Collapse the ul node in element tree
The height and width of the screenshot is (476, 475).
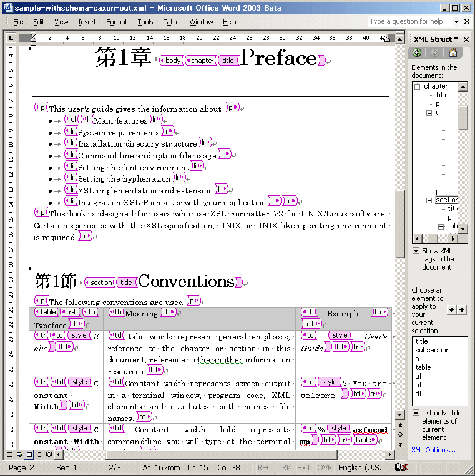(429, 114)
